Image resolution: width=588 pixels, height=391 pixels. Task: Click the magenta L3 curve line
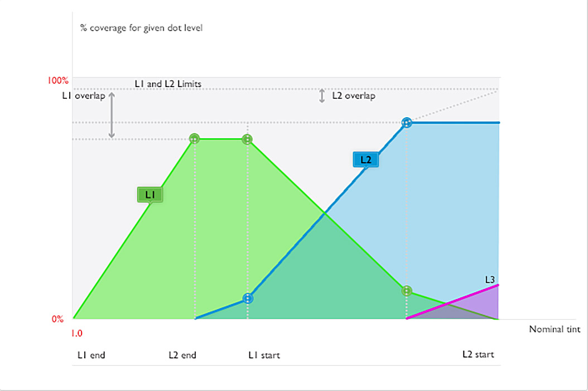coord(457,301)
